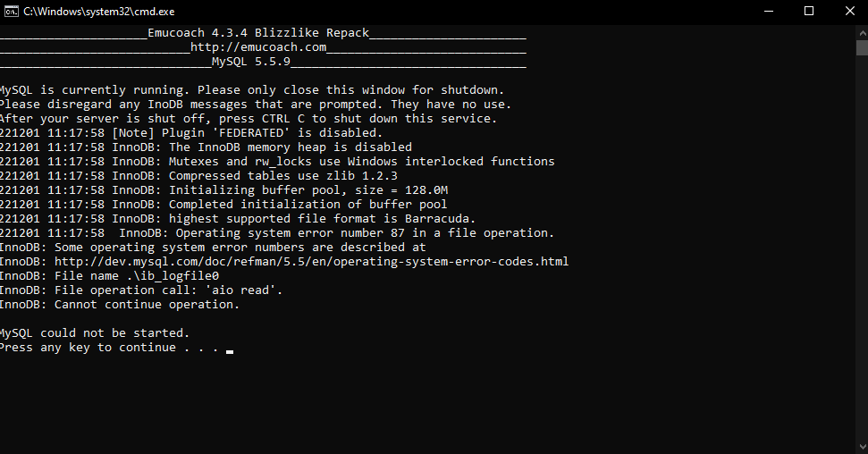
Task: Click the scrollbar up arrow
Action: tap(862, 32)
